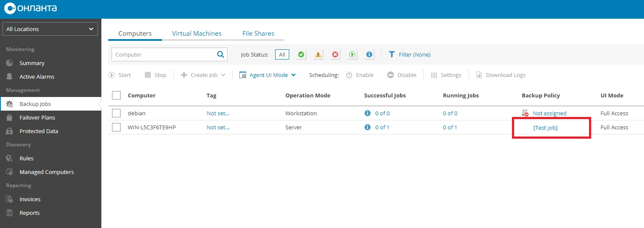
Task: Filter jobs by failed status icon
Action: click(x=335, y=54)
